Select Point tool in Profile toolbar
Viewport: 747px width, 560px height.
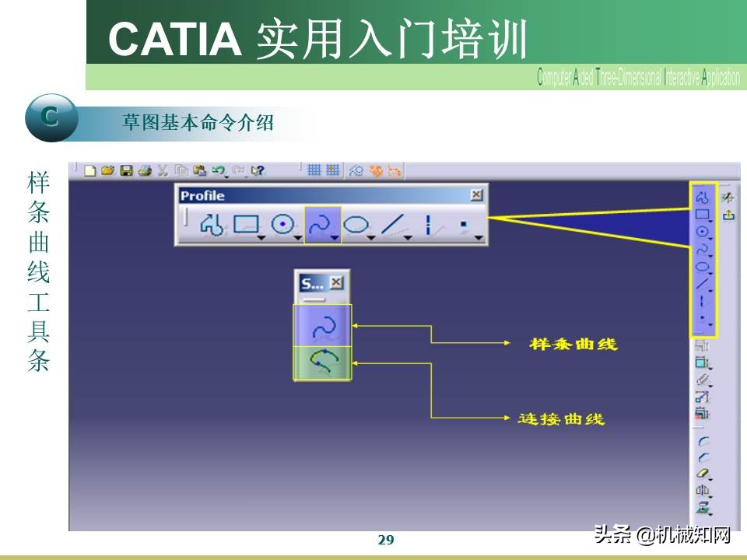tap(463, 224)
